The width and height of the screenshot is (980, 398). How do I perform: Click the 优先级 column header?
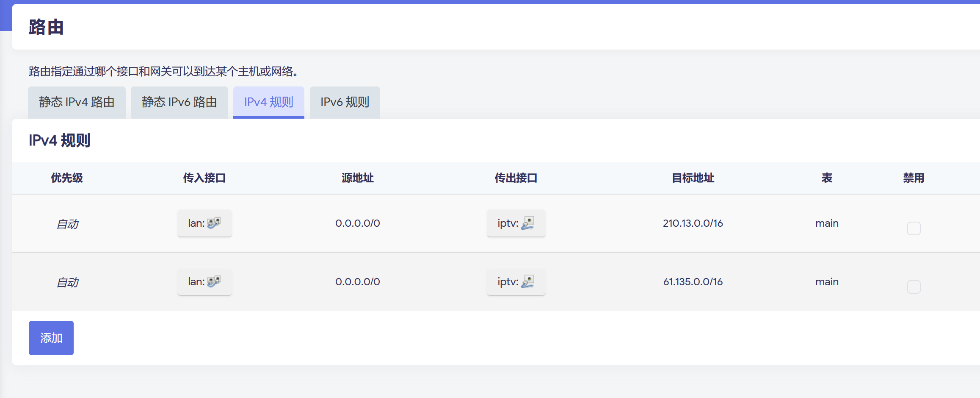pyautogui.click(x=67, y=178)
